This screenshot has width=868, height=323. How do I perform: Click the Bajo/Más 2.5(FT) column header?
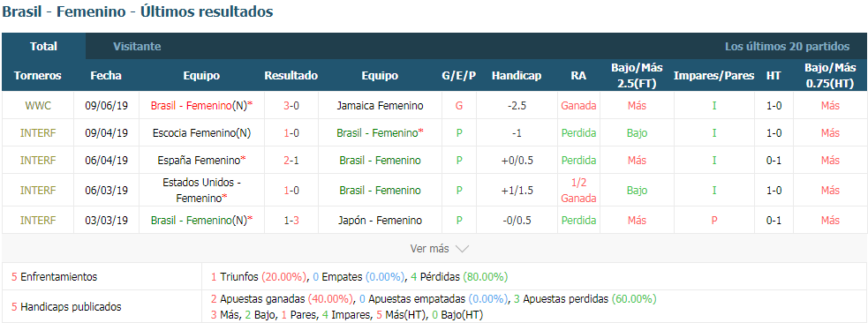(637, 76)
